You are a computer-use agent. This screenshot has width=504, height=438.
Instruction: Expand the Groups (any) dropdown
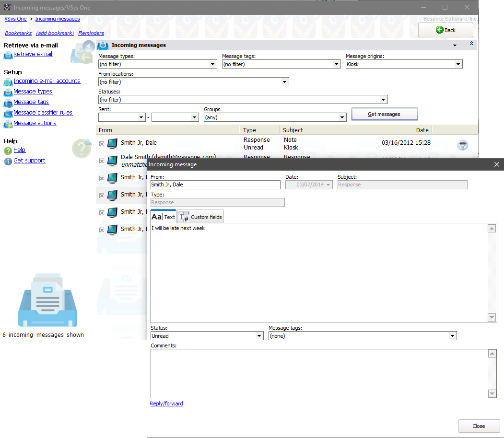342,117
